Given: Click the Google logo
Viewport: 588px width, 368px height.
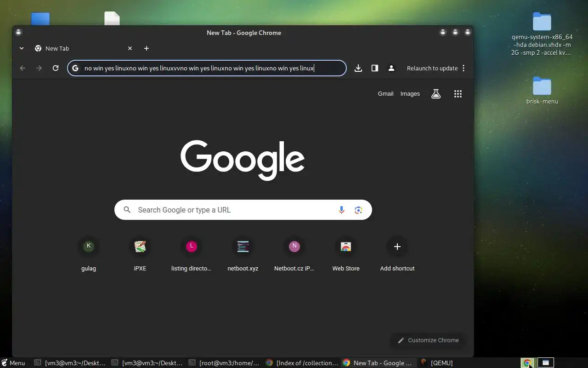Looking at the screenshot, I should 243,160.
